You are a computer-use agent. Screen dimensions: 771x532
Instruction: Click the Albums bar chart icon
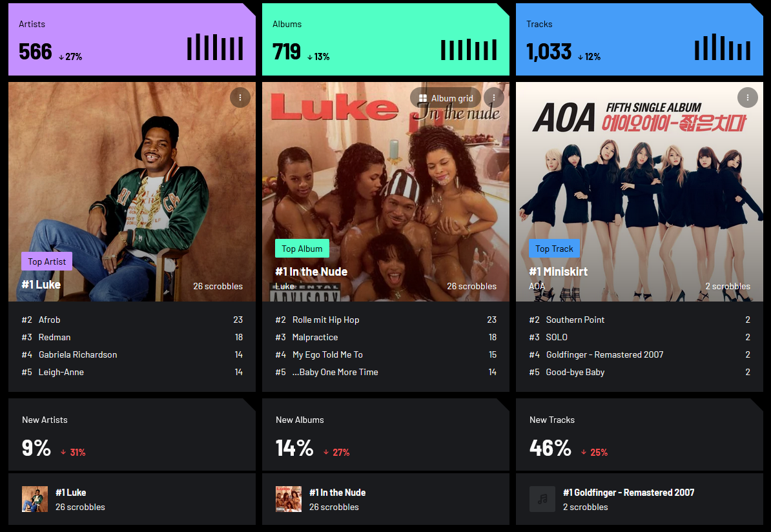[469, 49]
